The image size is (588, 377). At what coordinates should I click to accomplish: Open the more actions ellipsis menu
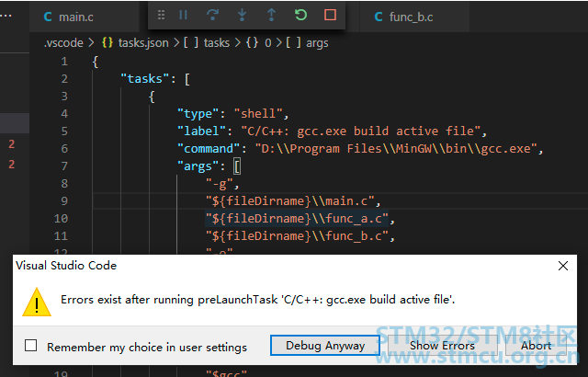[x=6, y=16]
